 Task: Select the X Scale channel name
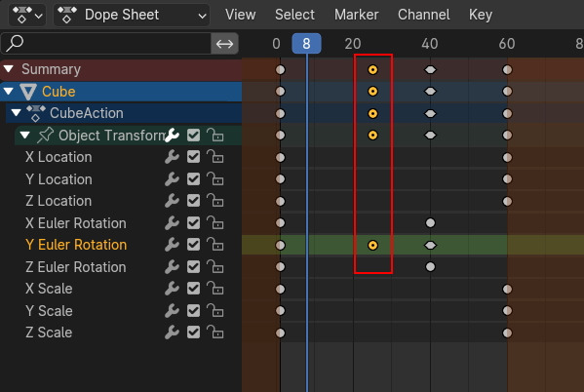49,289
